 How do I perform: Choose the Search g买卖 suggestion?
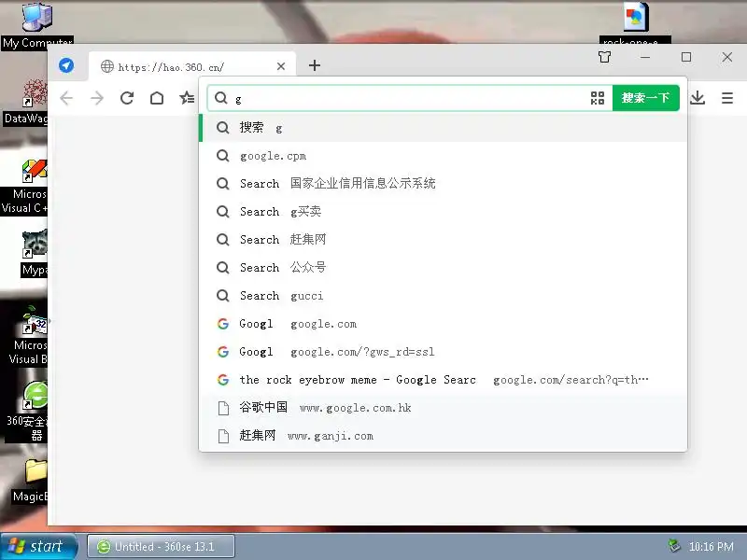point(443,212)
